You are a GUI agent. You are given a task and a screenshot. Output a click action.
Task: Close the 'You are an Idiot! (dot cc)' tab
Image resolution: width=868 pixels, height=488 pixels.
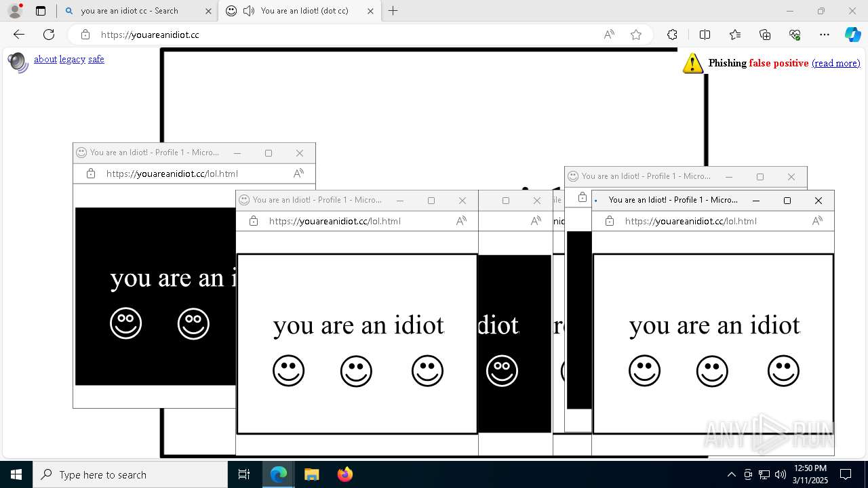coord(370,11)
